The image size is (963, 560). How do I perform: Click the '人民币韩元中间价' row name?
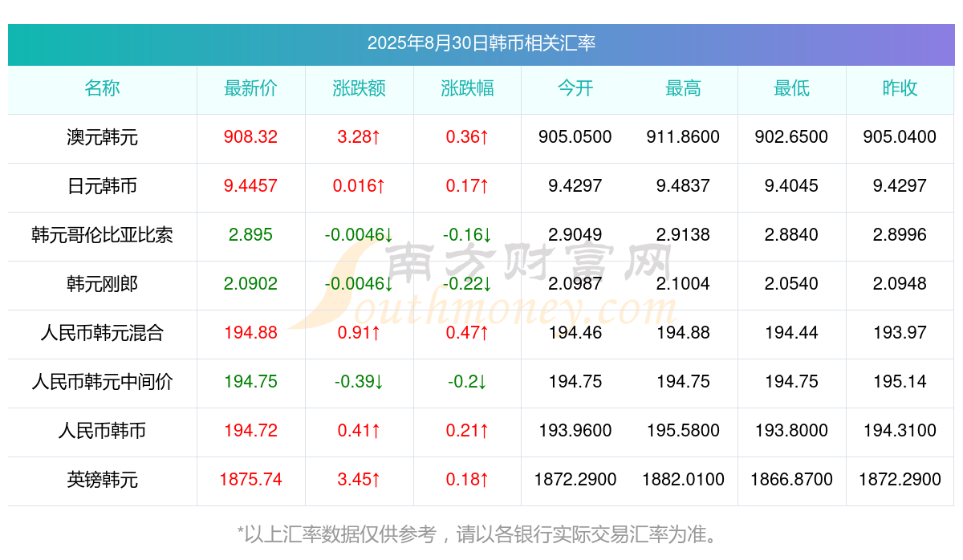[x=102, y=382]
